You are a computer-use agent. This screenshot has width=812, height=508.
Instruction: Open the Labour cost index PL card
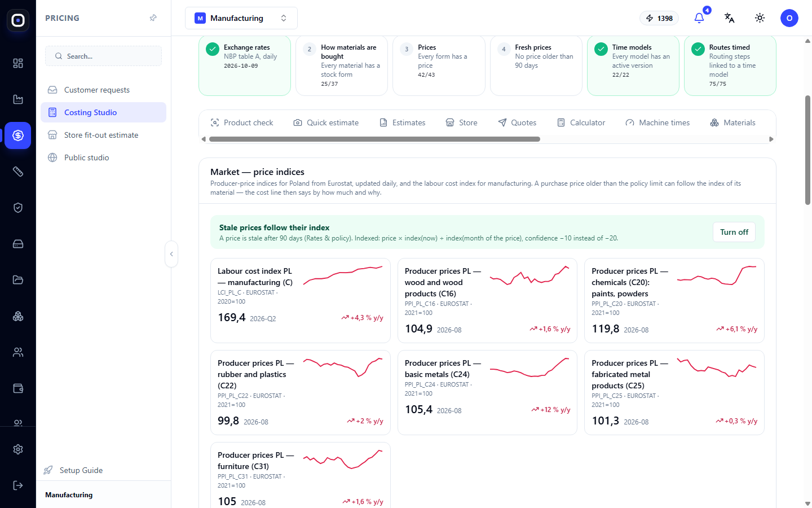(301, 300)
